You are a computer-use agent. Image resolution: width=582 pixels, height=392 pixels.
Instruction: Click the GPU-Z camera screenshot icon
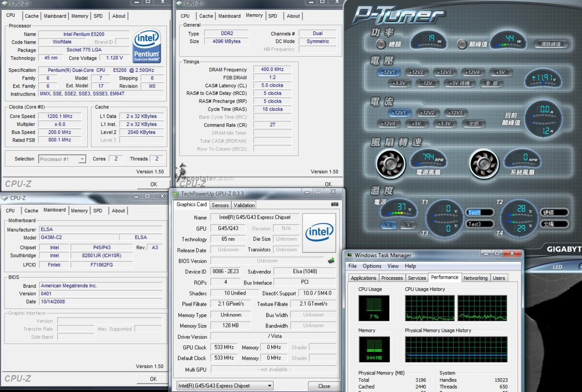(334, 204)
